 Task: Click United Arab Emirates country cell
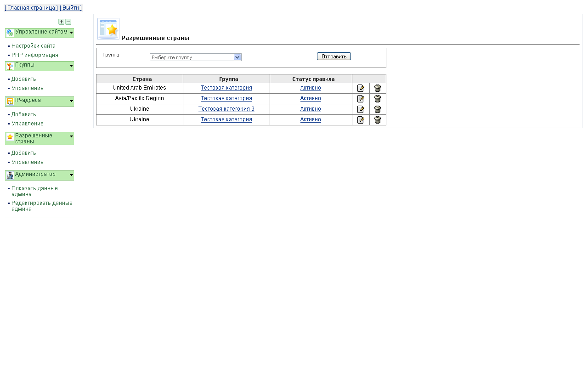[139, 88]
